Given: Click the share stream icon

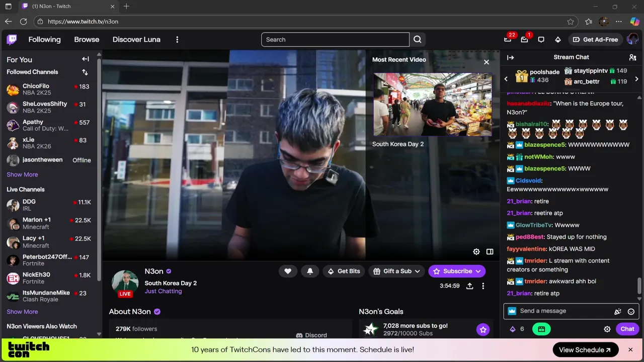Looking at the screenshot, I should click(x=469, y=286).
